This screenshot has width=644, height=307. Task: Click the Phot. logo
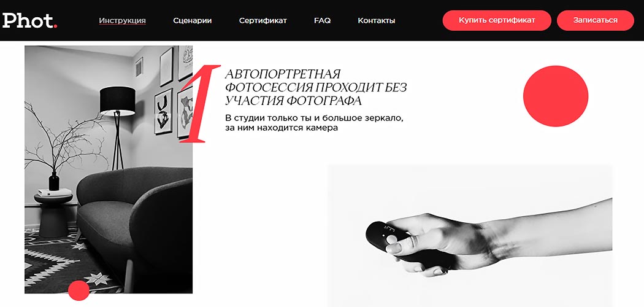click(29, 20)
